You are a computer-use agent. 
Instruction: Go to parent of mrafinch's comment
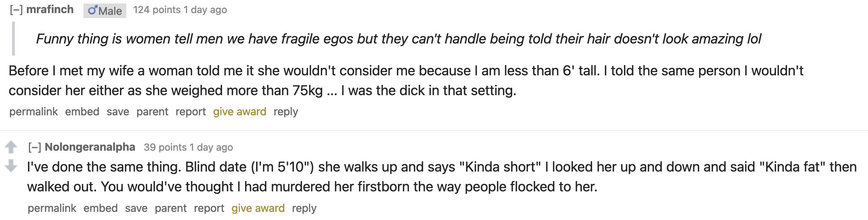(x=152, y=112)
